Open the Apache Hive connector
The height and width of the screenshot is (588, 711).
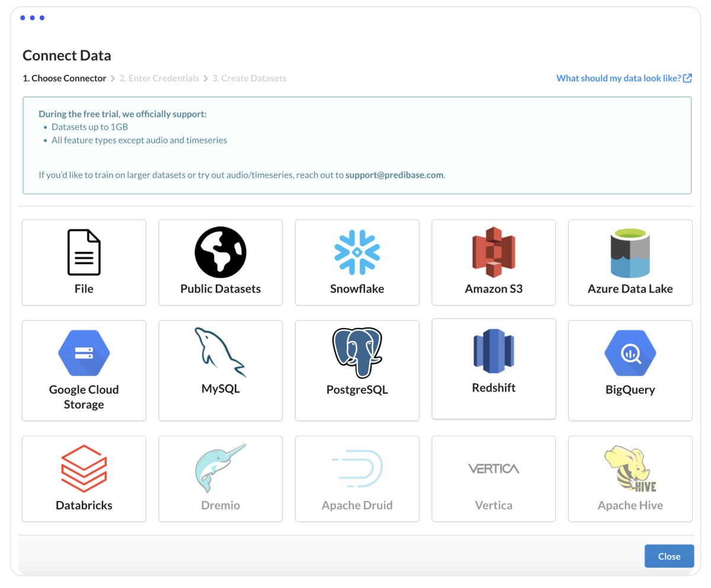[630, 478]
